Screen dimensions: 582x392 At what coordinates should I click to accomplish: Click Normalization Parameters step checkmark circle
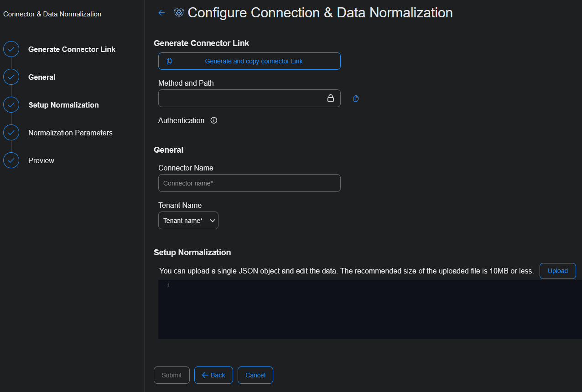point(11,133)
